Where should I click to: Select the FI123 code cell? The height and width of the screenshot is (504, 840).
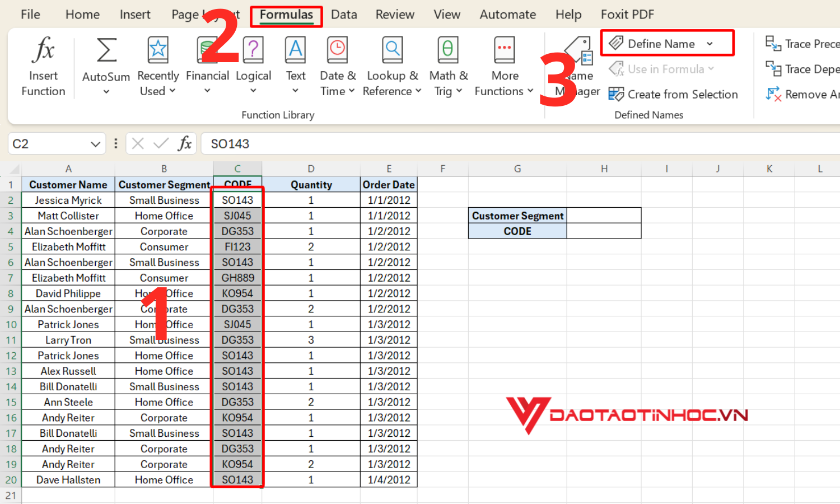(237, 247)
